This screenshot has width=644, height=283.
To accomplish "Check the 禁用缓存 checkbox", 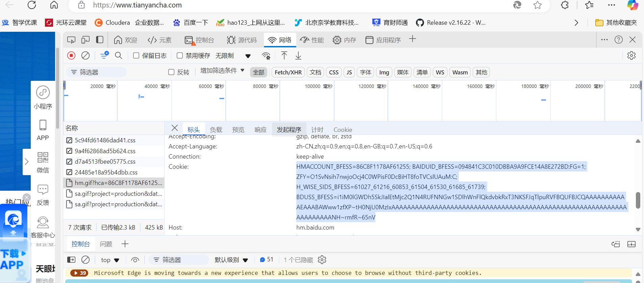I will click(x=180, y=55).
